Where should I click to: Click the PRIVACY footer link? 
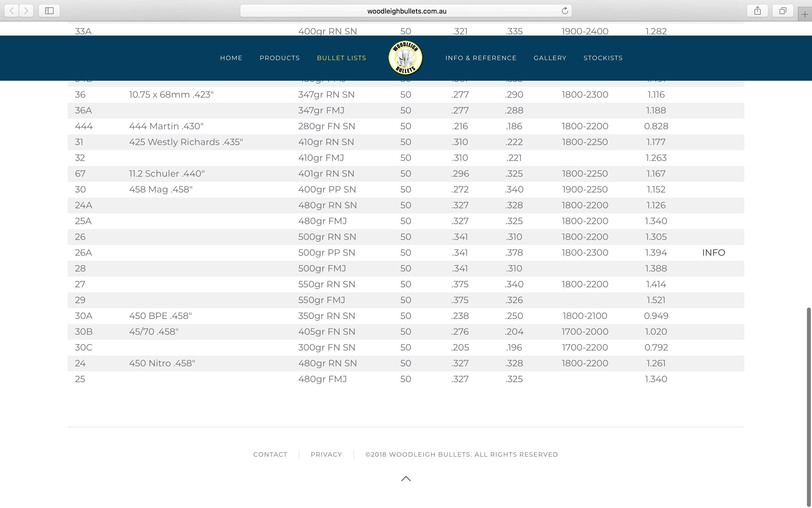326,454
